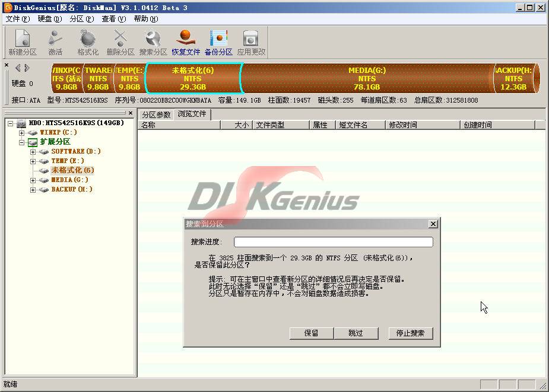
Task: Close the partition tree side panel
Action: pyautogui.click(x=131, y=113)
